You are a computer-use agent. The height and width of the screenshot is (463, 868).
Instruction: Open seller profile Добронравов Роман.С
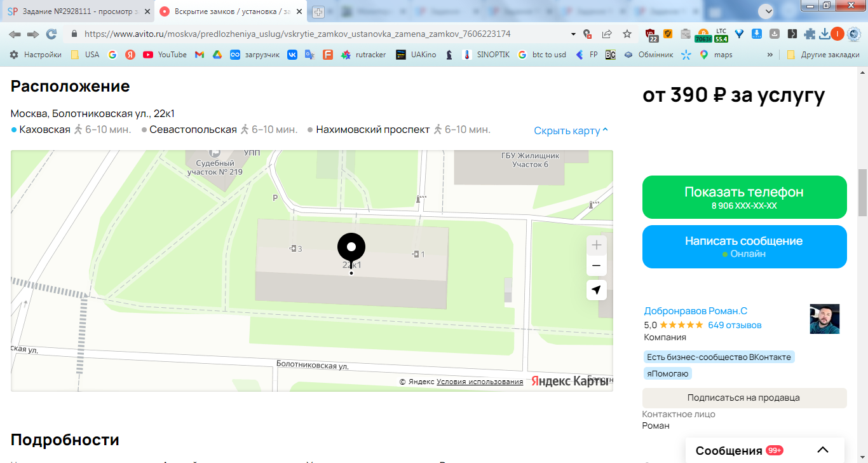click(x=696, y=311)
